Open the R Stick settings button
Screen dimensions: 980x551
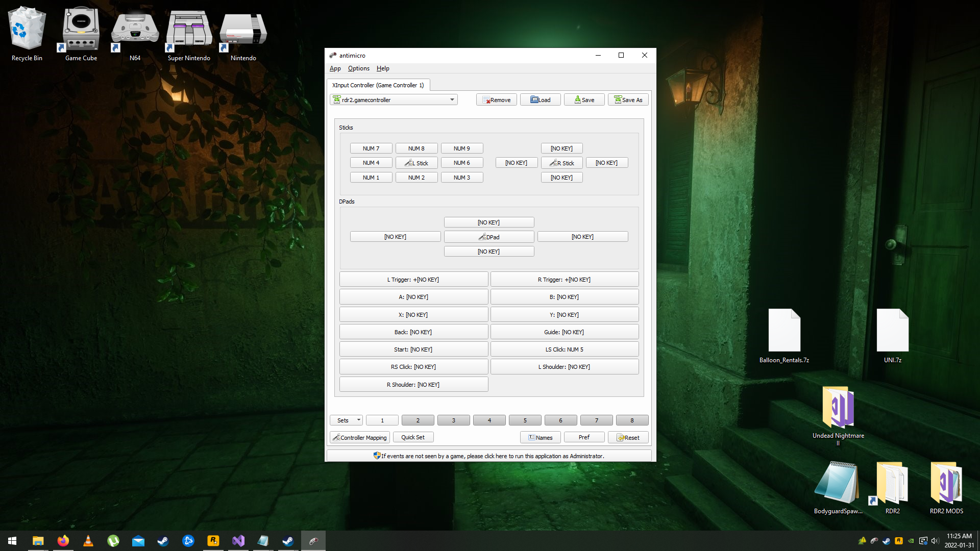tap(561, 163)
